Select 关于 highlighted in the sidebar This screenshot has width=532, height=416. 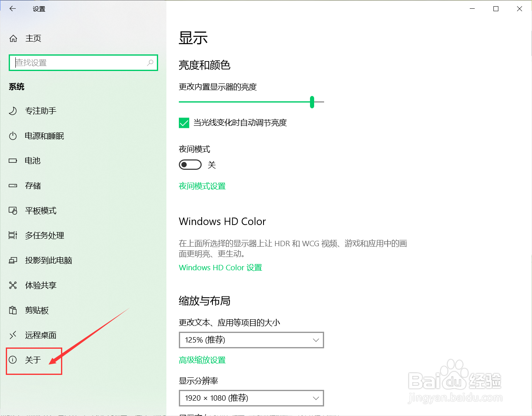tap(33, 360)
